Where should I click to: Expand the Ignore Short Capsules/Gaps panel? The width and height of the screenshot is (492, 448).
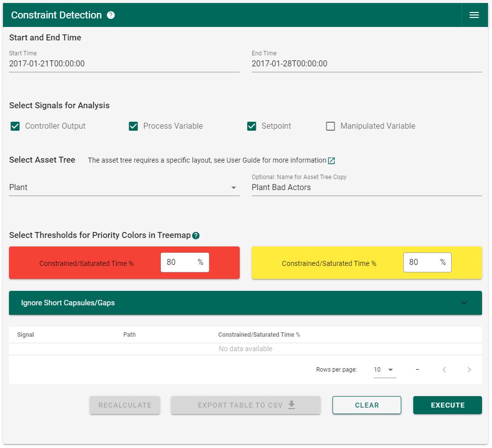(x=245, y=303)
